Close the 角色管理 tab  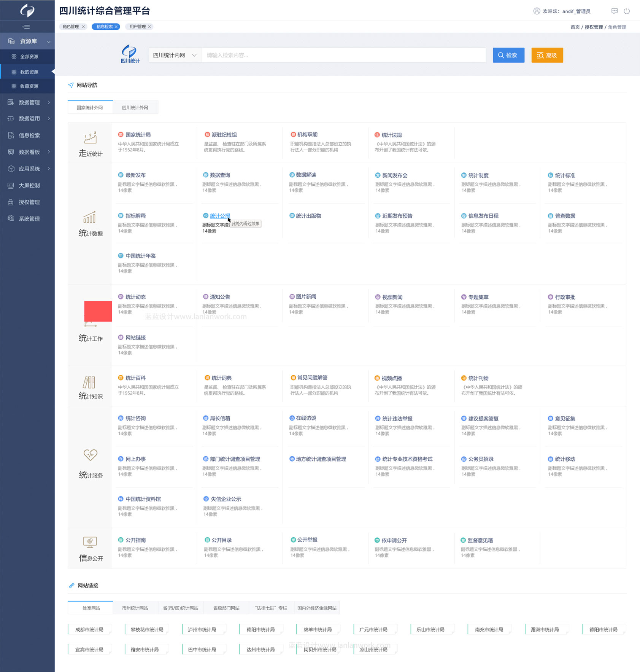click(x=83, y=27)
